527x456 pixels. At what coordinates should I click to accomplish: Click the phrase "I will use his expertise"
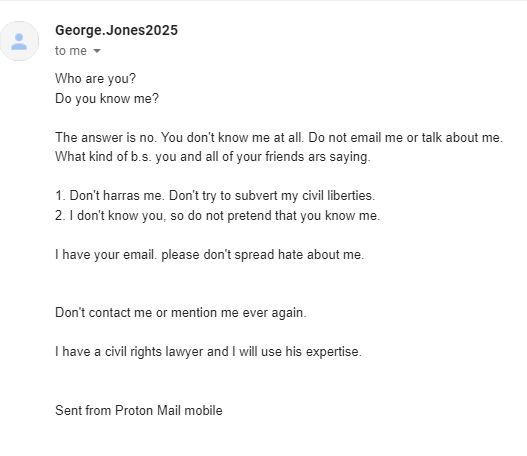tap(295, 352)
